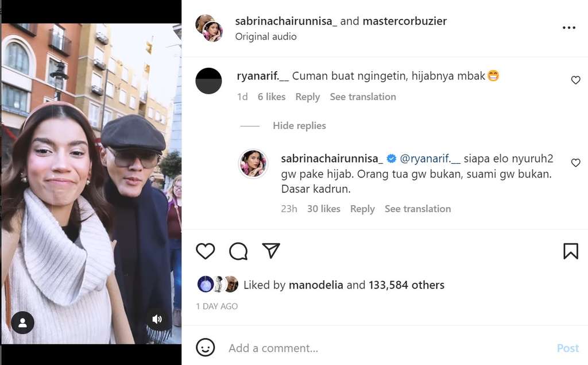Toggle video sound speaker icon

pyautogui.click(x=157, y=319)
